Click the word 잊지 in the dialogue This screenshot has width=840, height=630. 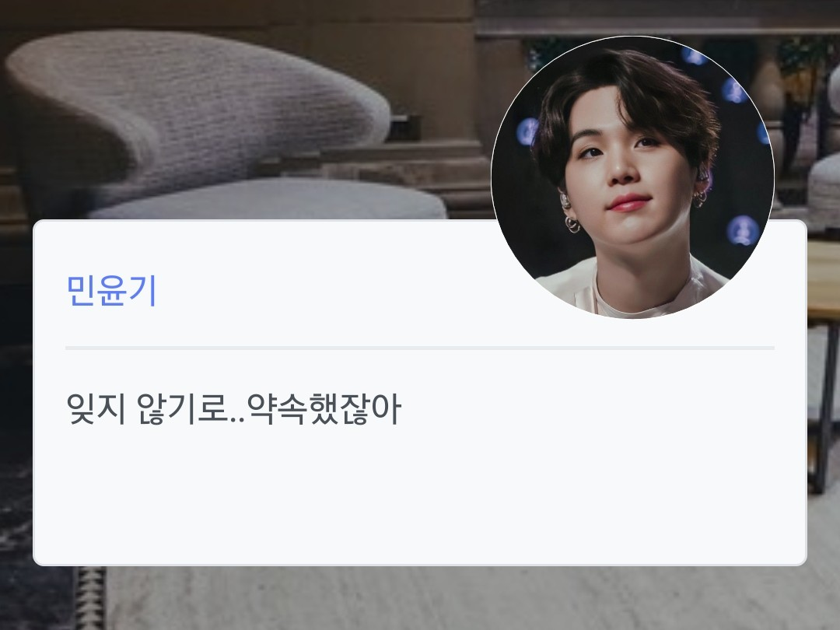tap(96, 409)
